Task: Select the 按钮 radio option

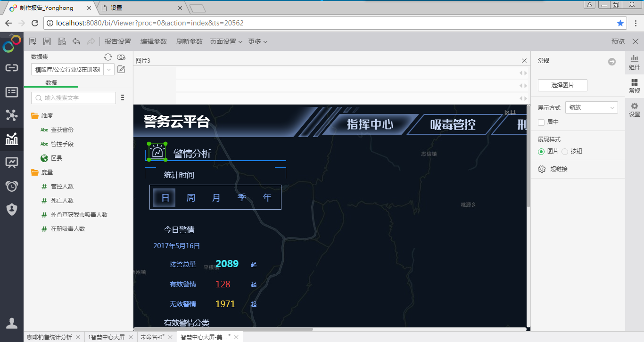Action: [x=565, y=151]
